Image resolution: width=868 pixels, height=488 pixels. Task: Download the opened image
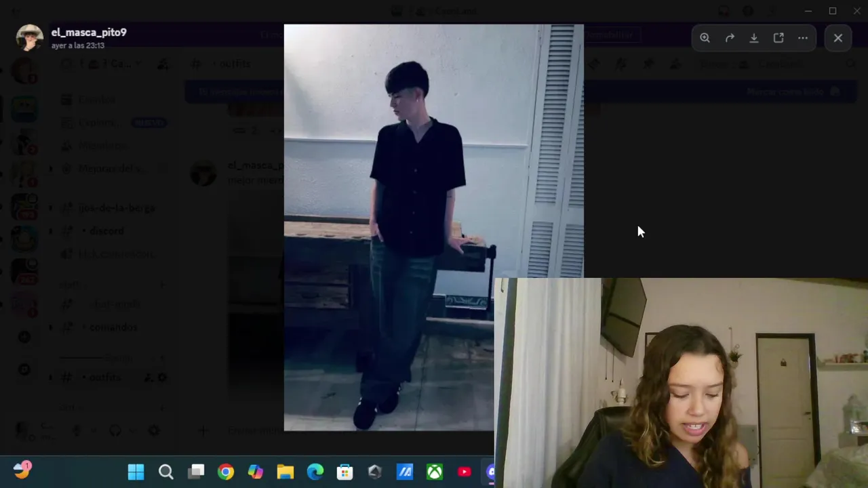(754, 38)
